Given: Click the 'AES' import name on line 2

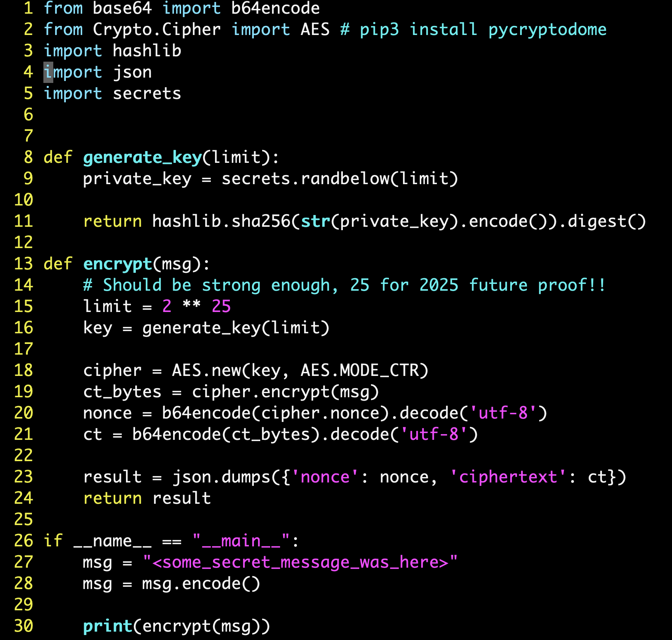Looking at the screenshot, I should tap(315, 30).
